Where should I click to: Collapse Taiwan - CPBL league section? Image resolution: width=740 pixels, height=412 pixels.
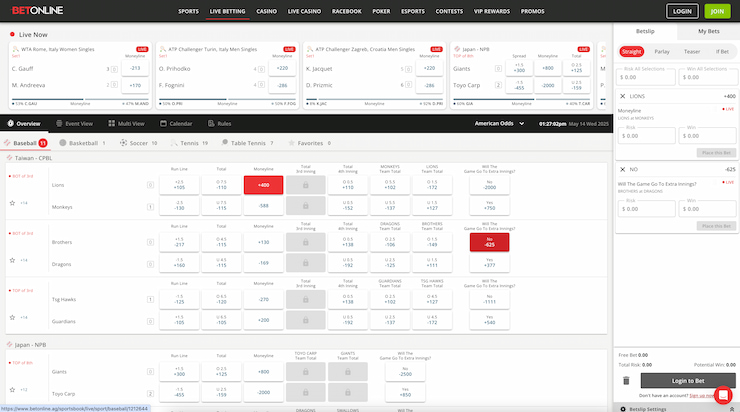(29, 158)
